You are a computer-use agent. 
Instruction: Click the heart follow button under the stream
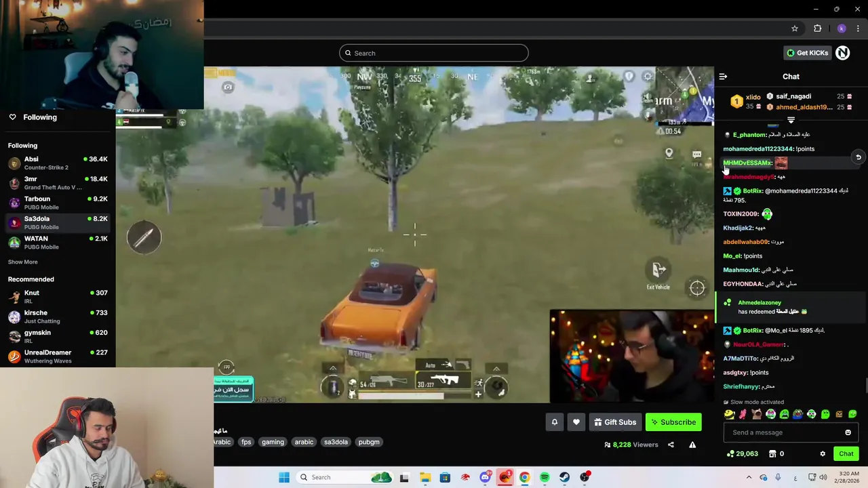pos(576,422)
